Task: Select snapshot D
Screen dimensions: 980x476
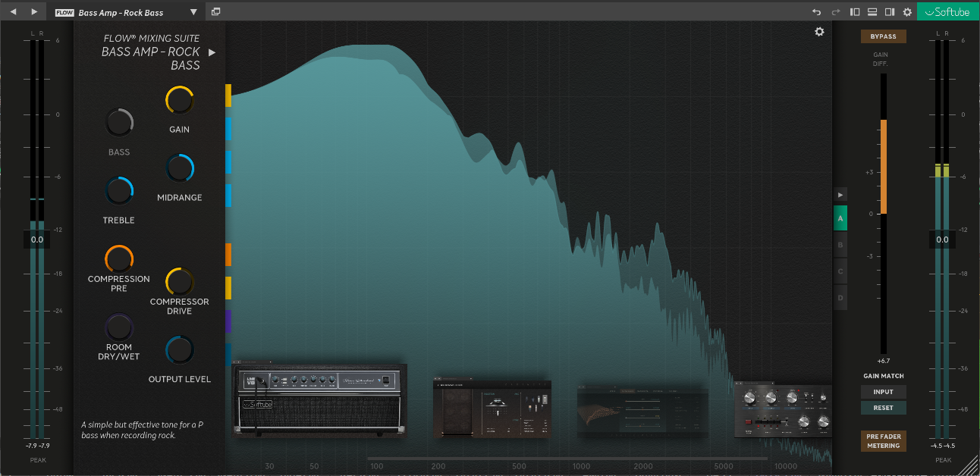Action: point(840,297)
